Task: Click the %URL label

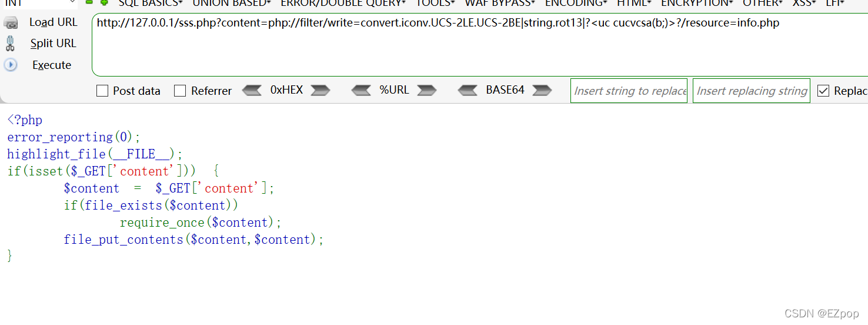Action: click(394, 90)
